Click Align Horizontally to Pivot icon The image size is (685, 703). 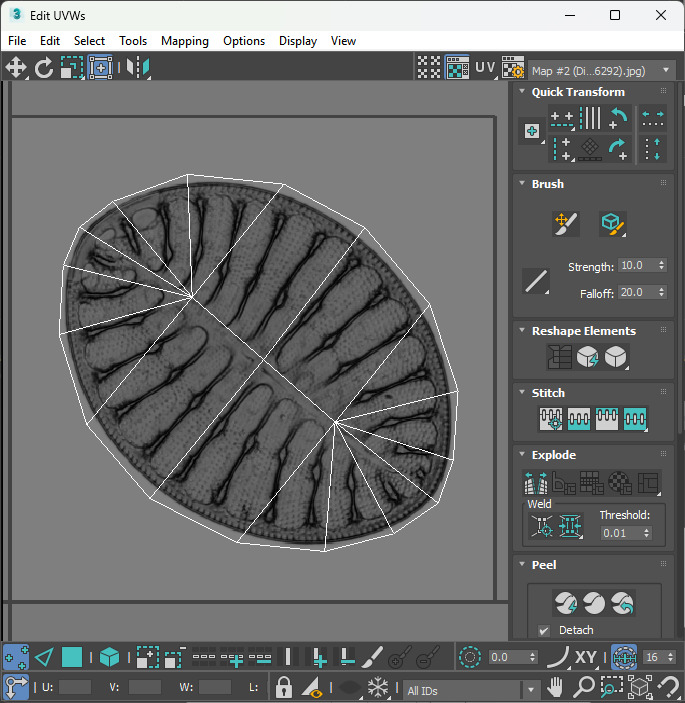tap(562, 119)
